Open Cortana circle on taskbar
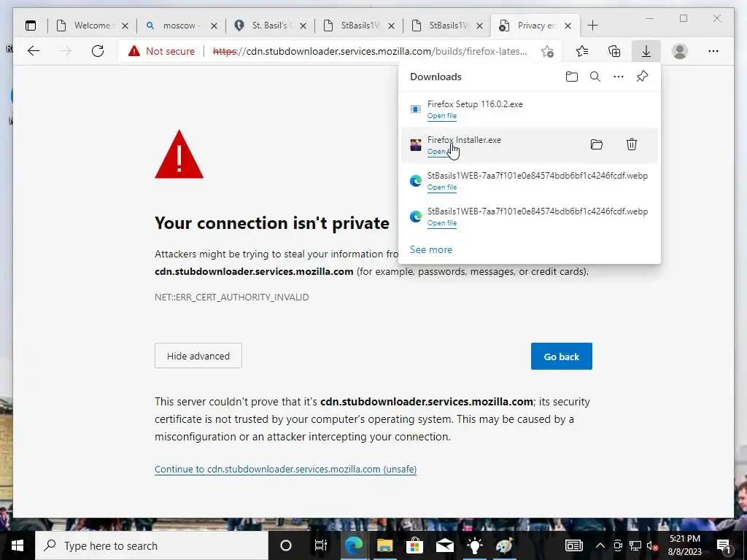The width and height of the screenshot is (747, 560). pos(286,545)
